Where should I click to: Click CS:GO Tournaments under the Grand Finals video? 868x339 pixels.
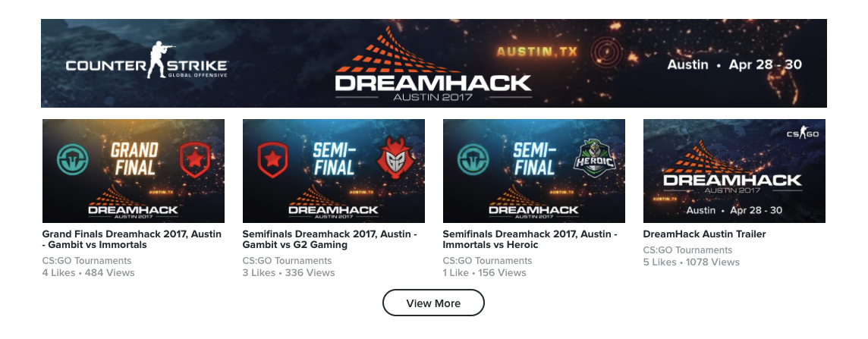(87, 260)
